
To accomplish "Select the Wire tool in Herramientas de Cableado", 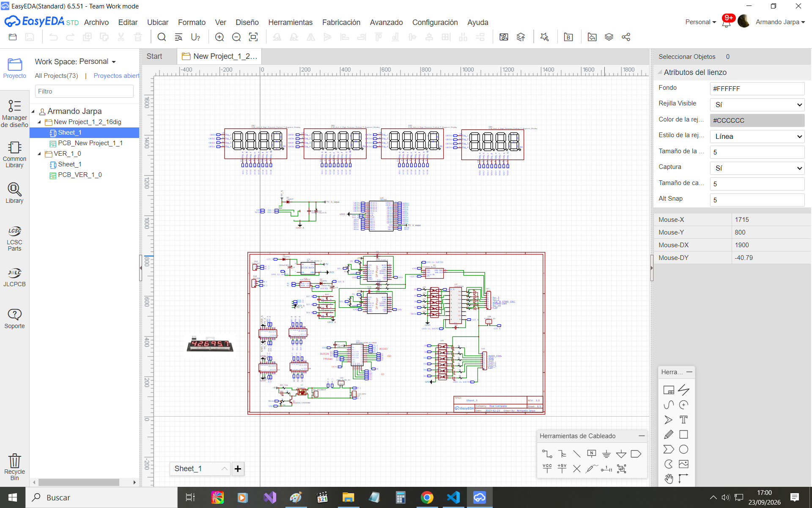I will coord(547,454).
